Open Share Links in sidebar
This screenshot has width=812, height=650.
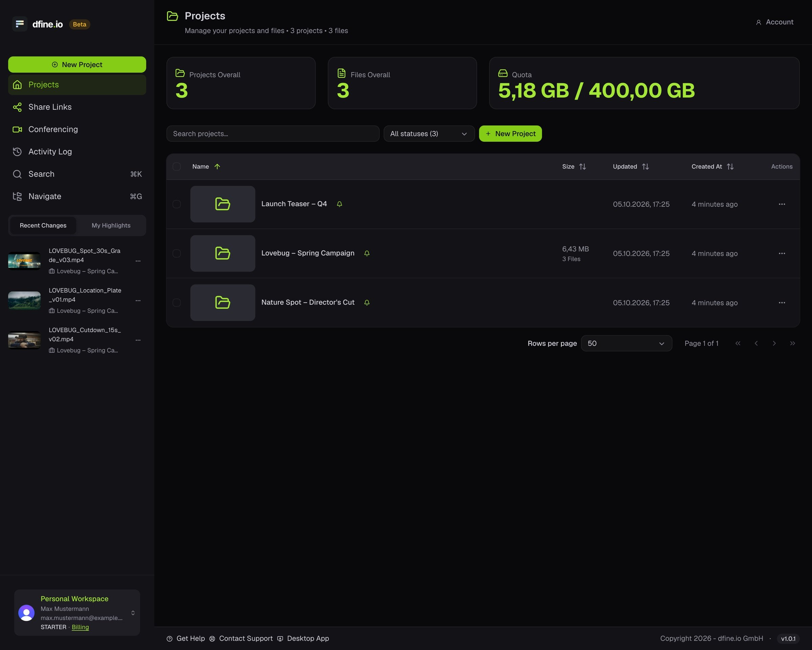click(77, 107)
